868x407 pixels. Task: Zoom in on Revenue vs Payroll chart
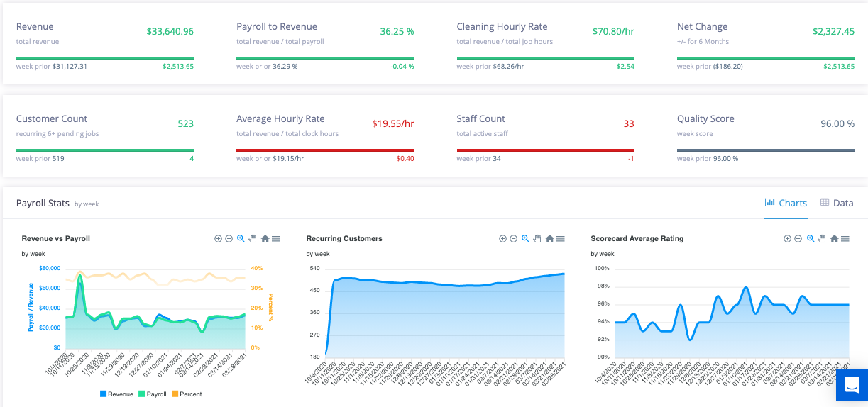pyautogui.click(x=218, y=239)
